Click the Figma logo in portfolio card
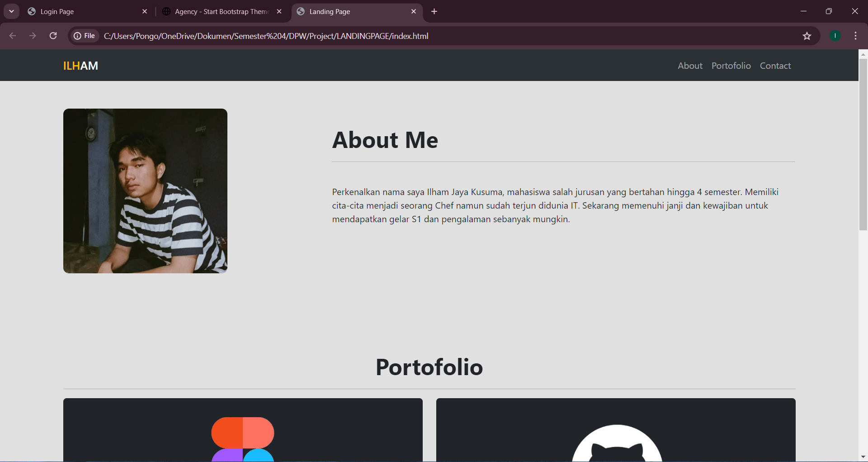This screenshot has width=868, height=462. pyautogui.click(x=243, y=438)
